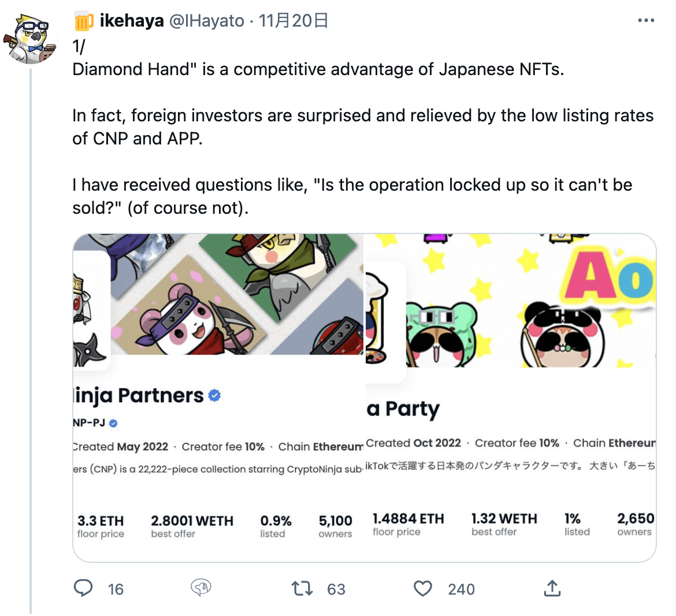Open the ikehaya display name link
The height and width of the screenshot is (616, 676).
132,21
